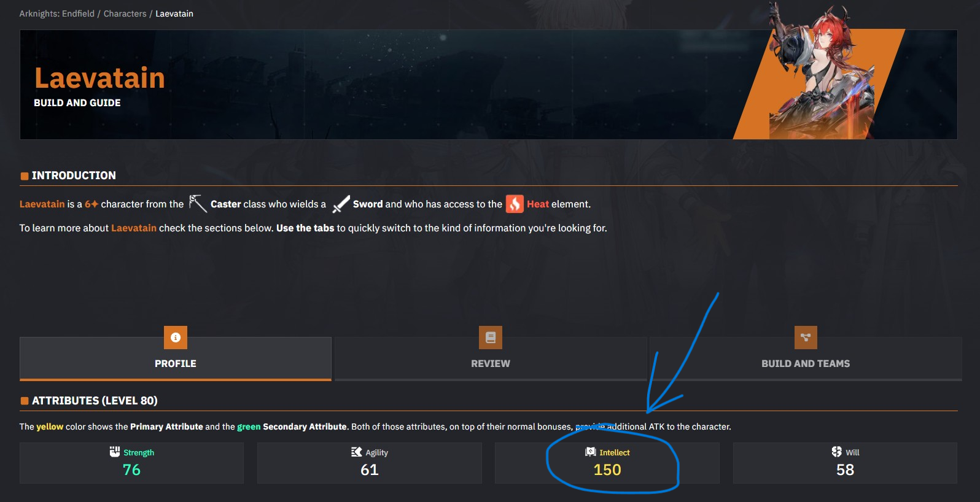
Task: Go to Arknights: Endfield breadcrumb link
Action: (57, 14)
